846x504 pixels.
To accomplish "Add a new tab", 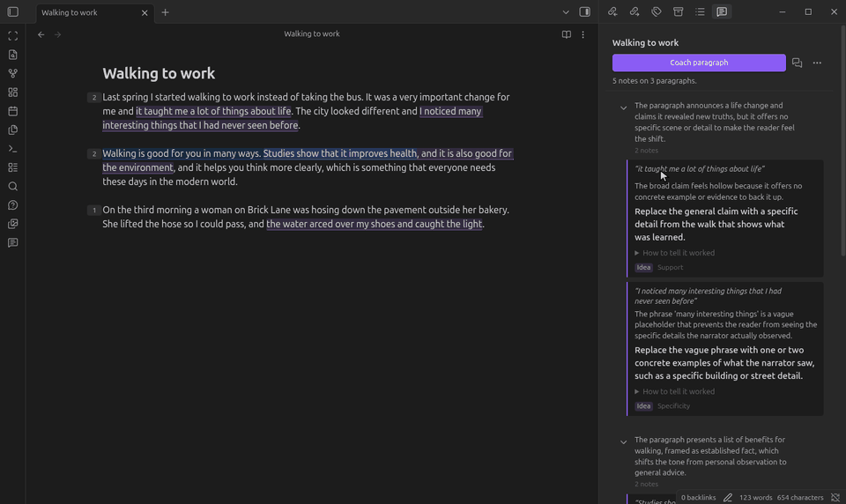I will click(x=165, y=12).
